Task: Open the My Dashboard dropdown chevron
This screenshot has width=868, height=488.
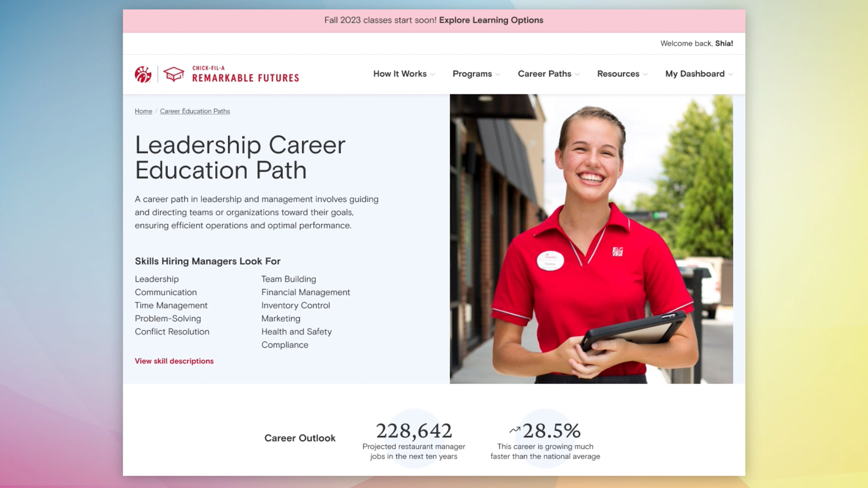Action: pyautogui.click(x=731, y=75)
